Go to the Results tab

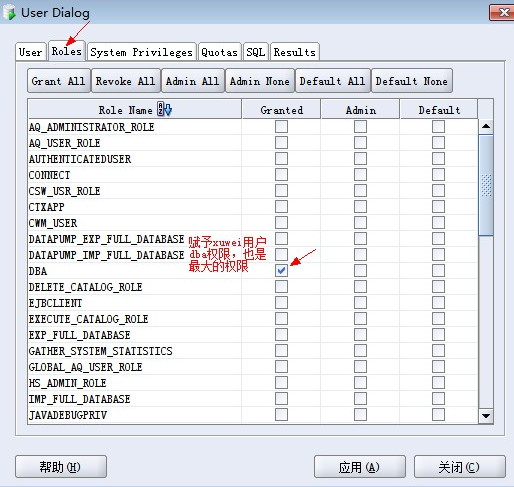pos(295,52)
